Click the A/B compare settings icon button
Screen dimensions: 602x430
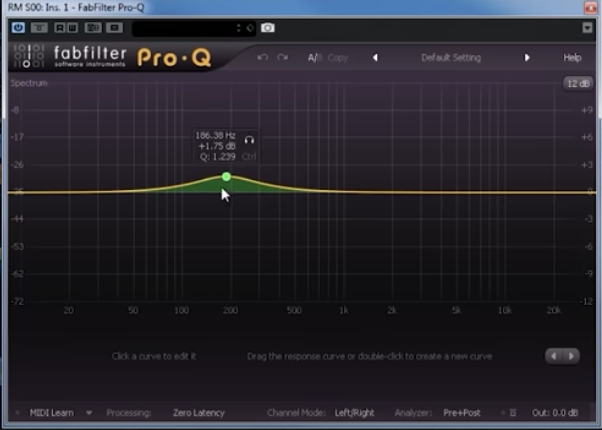point(93,28)
